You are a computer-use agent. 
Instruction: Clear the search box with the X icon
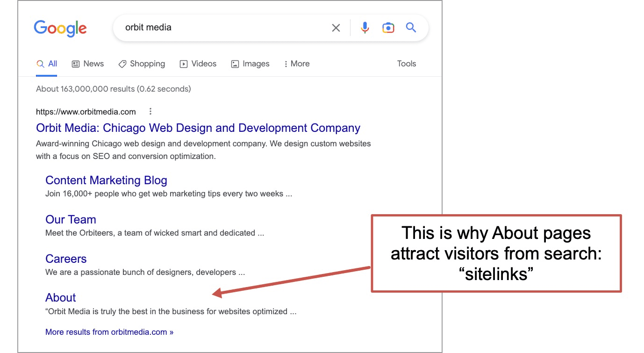click(336, 28)
